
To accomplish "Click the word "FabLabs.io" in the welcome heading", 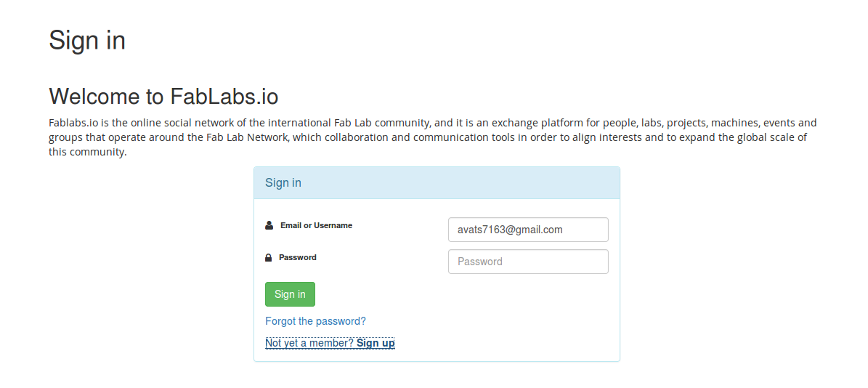I will [x=224, y=96].
